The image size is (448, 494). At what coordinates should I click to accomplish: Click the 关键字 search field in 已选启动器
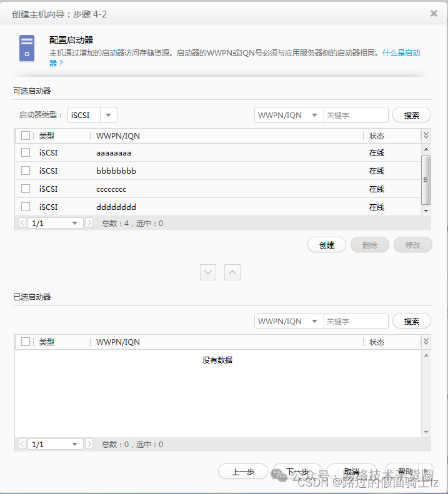pyautogui.click(x=356, y=321)
